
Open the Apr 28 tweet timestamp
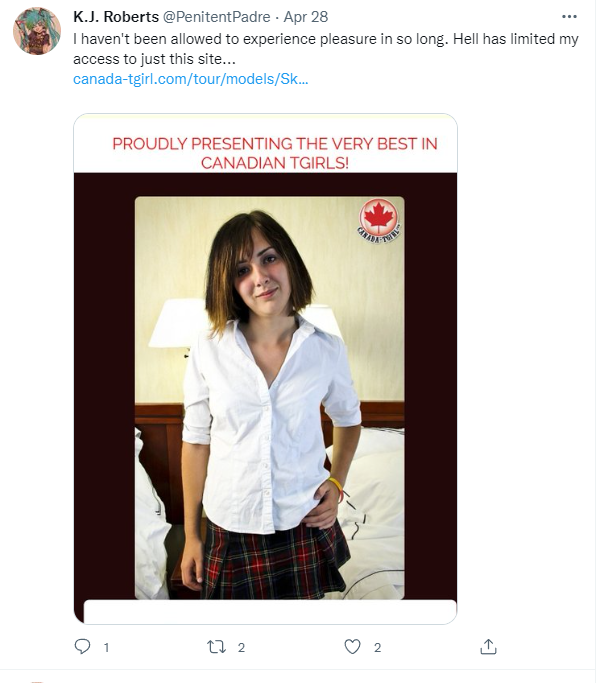[x=306, y=17]
